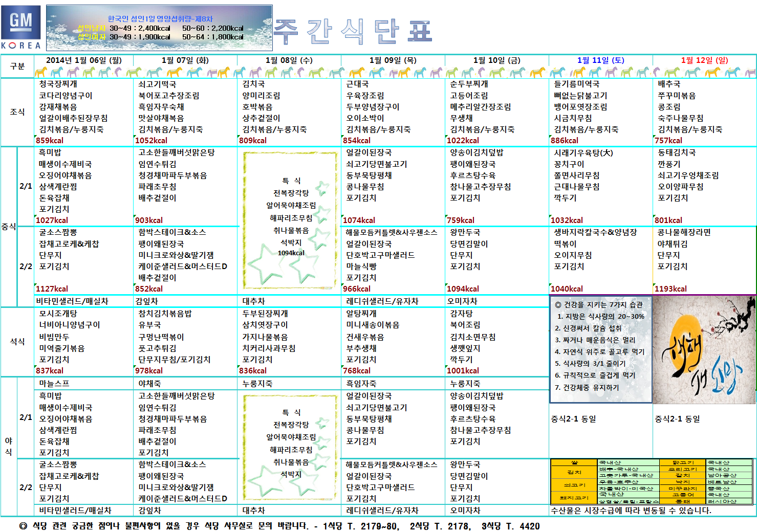Image resolution: width=757 pixels, height=532 pixels.
Task: Click the 757kcal value
Action: pyautogui.click(x=668, y=141)
